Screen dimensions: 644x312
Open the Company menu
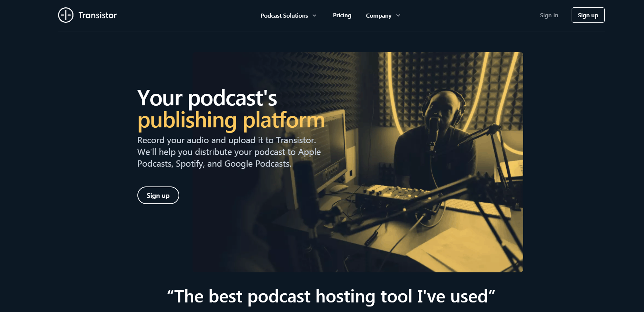(383, 15)
